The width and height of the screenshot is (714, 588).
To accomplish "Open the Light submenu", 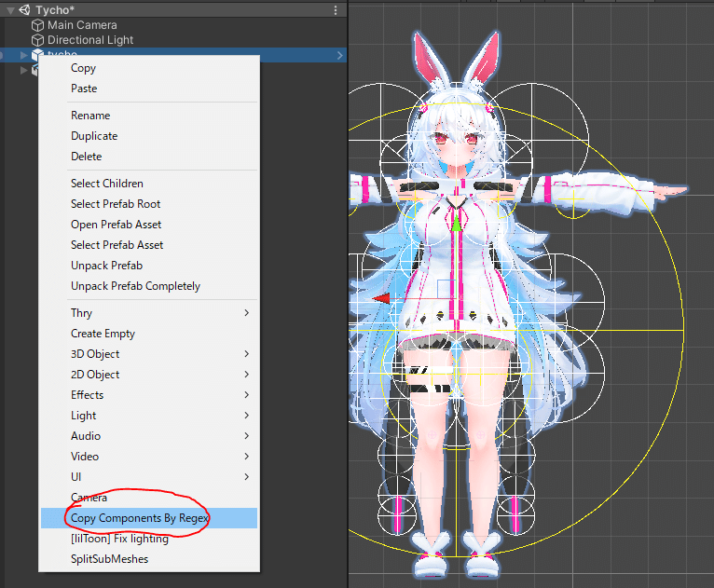I will [149, 416].
